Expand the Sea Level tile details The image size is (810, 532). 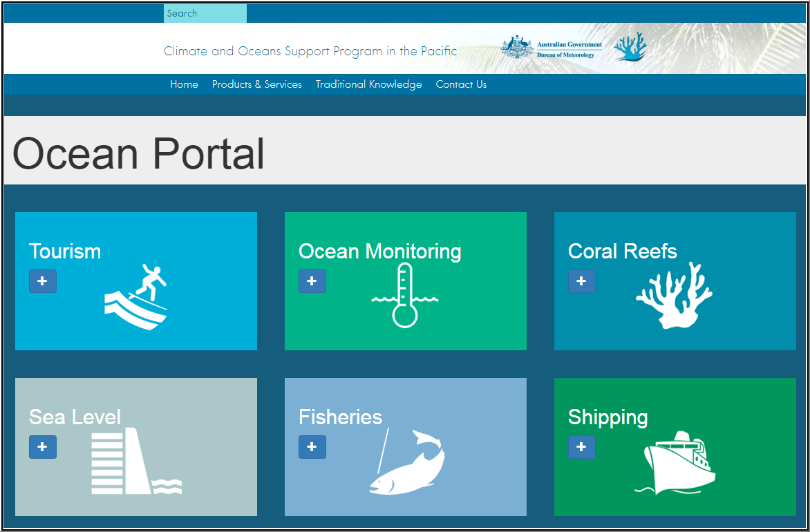point(43,447)
